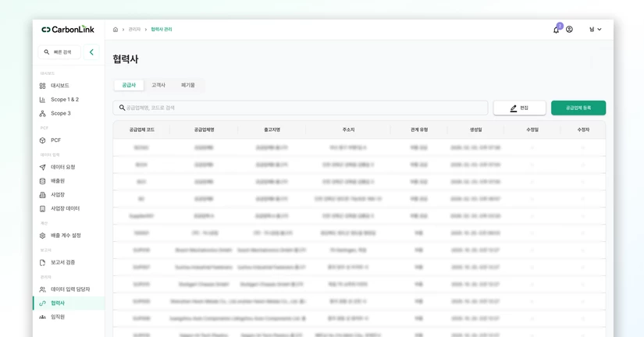Click the 출고지명 column header
Image resolution: width=644 pixels, height=337 pixels.
[272, 129]
